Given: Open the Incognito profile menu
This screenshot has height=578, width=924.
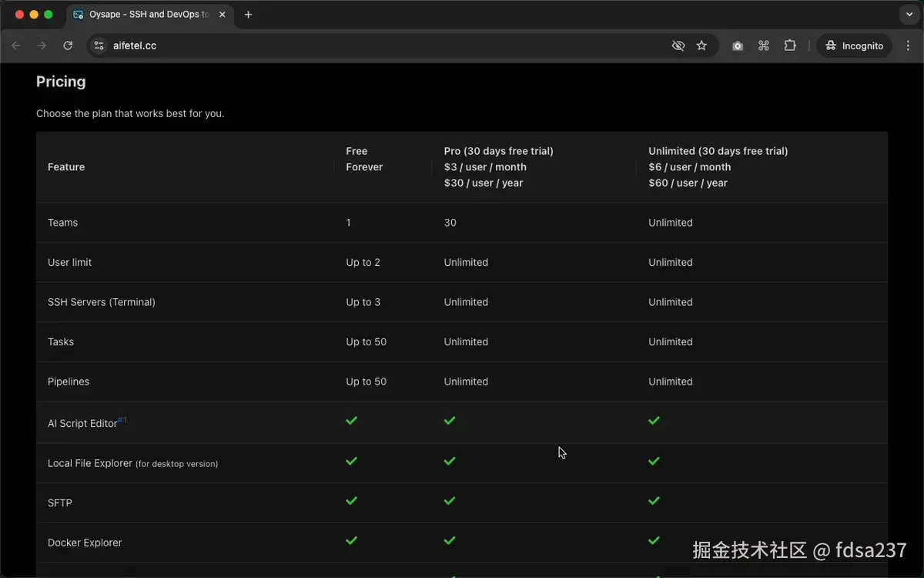Looking at the screenshot, I should click(854, 46).
